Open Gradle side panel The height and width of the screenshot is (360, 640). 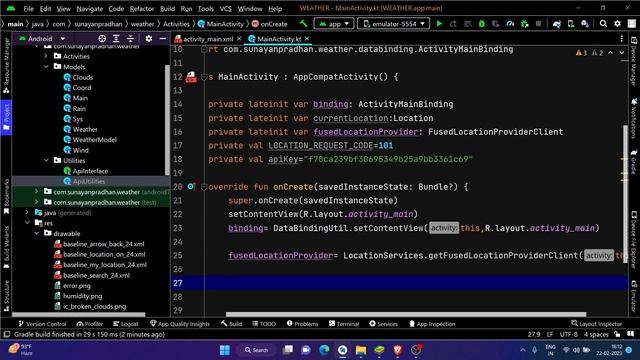pyautogui.click(x=634, y=161)
